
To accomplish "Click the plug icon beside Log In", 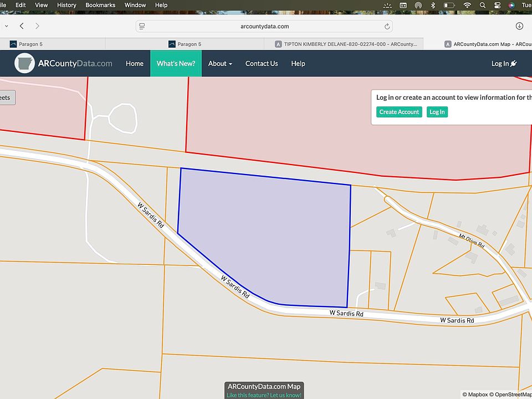I will tap(513, 63).
